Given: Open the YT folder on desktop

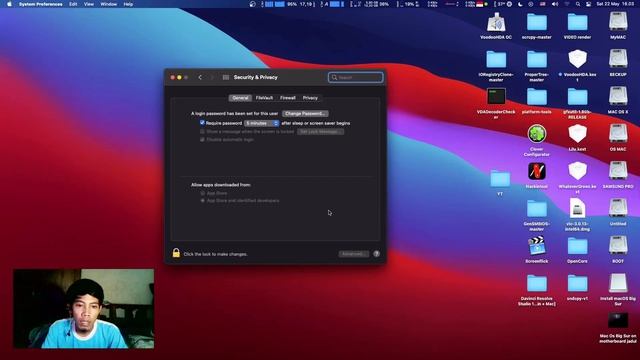Looking at the screenshot, I should 500,179.
